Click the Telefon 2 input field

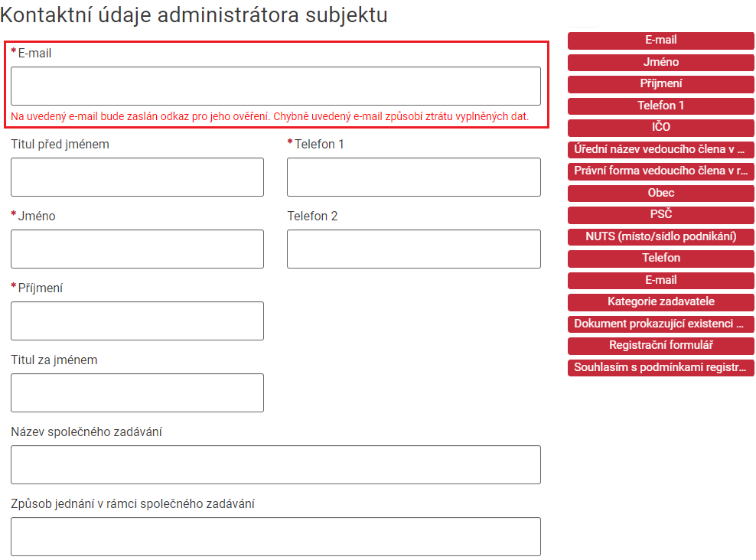coord(413,249)
